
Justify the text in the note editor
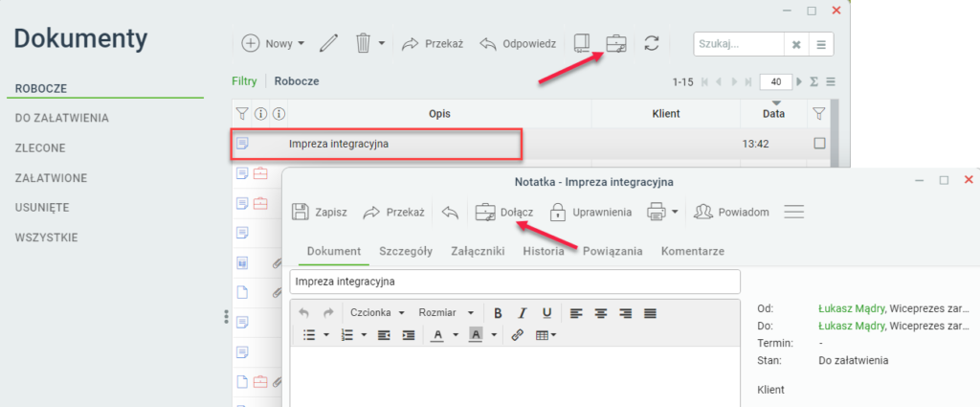tap(650, 313)
